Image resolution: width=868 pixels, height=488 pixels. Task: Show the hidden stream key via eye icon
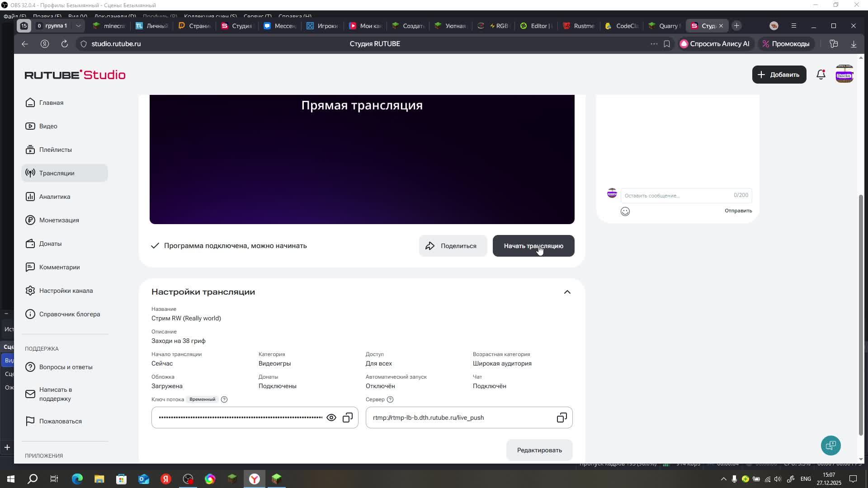coord(331,418)
